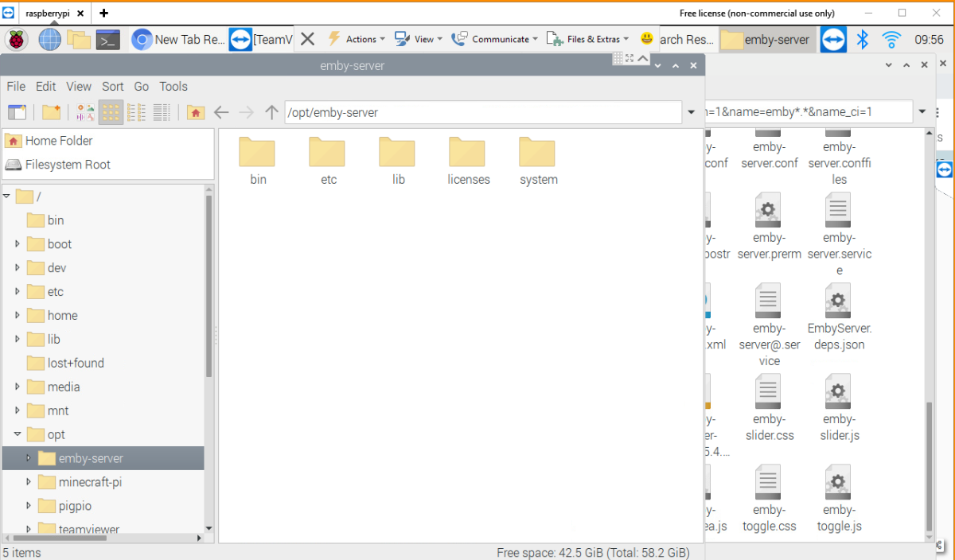Open the Wi-Fi network tray menu
Image resolution: width=955 pixels, height=560 pixels.
[891, 39]
